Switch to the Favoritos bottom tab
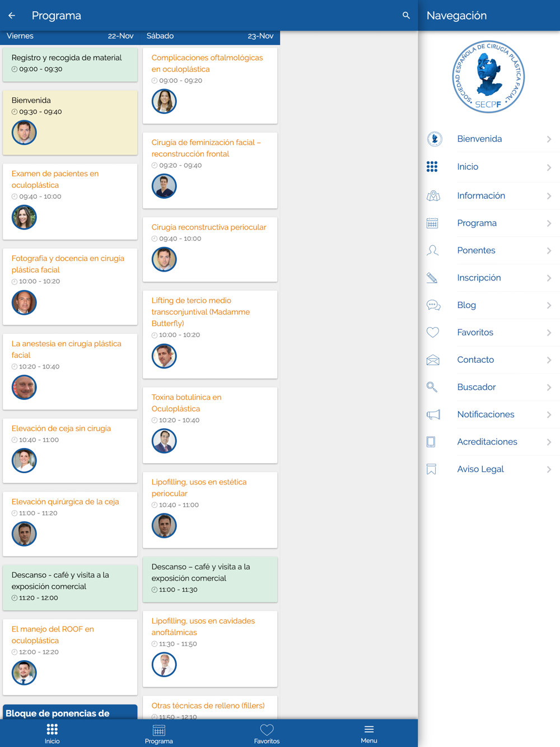This screenshot has height=747, width=560. [x=267, y=734]
